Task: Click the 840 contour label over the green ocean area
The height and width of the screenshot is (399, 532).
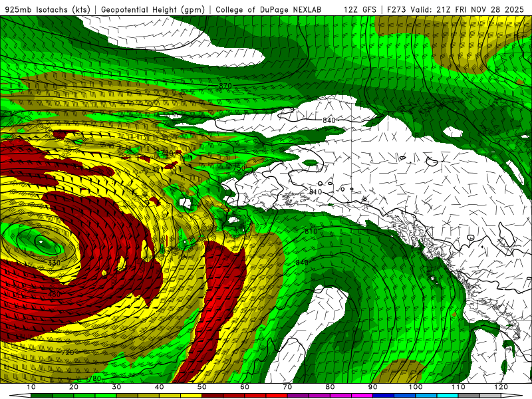Action: [x=302, y=263]
